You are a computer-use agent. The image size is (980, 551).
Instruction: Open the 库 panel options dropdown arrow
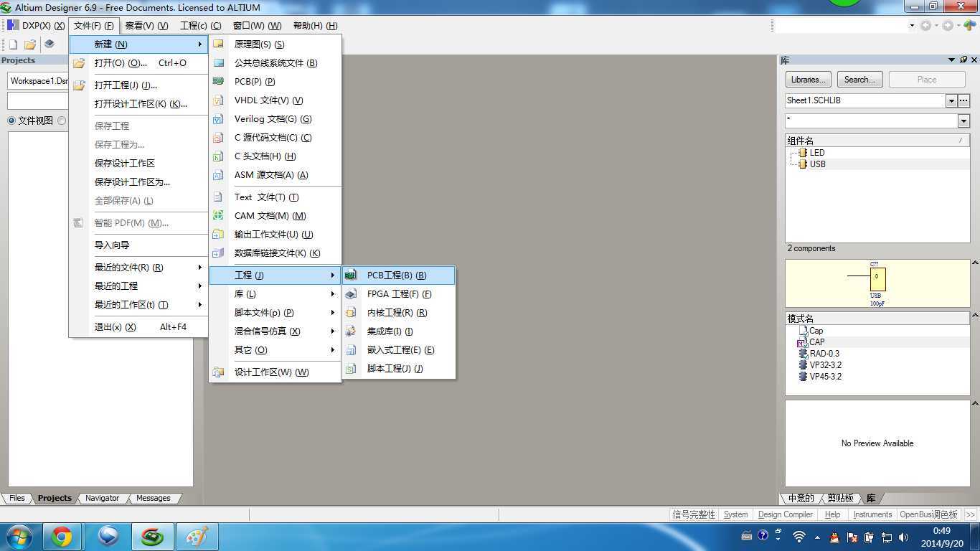(952, 60)
